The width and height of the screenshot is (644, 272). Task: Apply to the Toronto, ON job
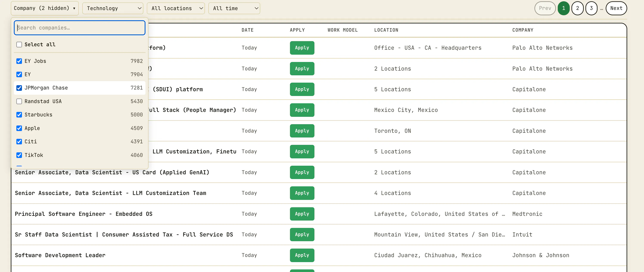[302, 131]
